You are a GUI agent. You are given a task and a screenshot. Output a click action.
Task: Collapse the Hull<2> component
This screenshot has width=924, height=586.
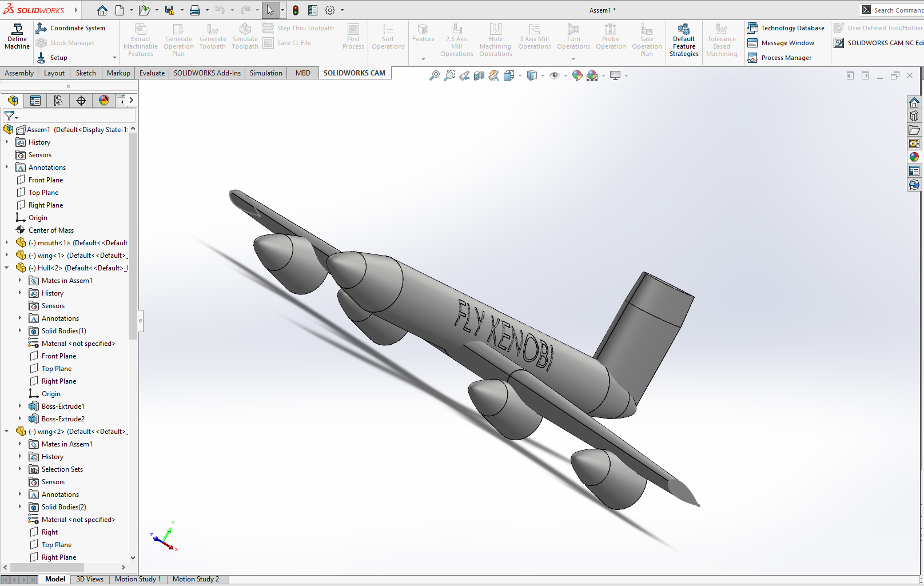point(7,268)
